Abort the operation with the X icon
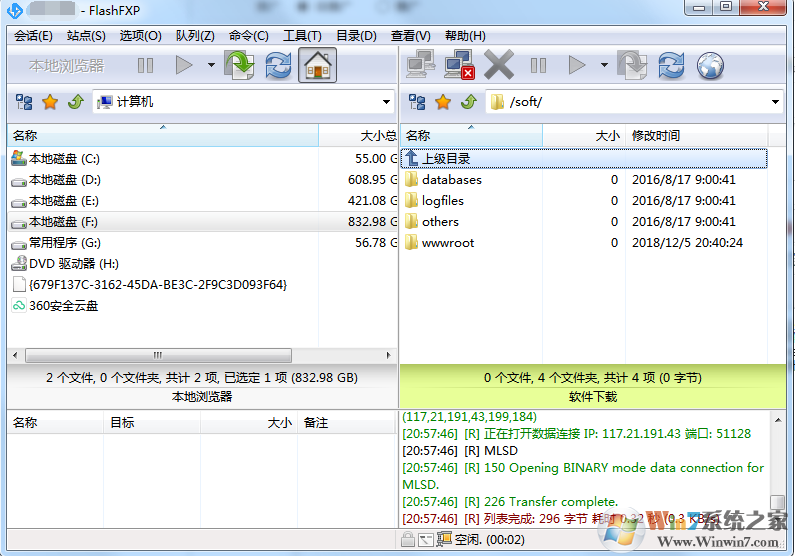This screenshot has height=556, width=795. point(498,66)
